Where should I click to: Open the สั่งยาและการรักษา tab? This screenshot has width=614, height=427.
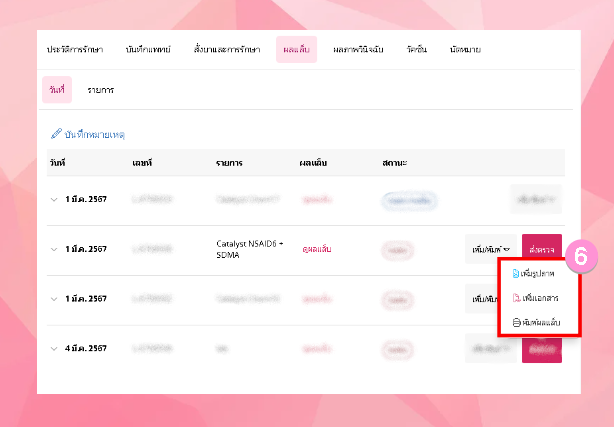[227, 49]
